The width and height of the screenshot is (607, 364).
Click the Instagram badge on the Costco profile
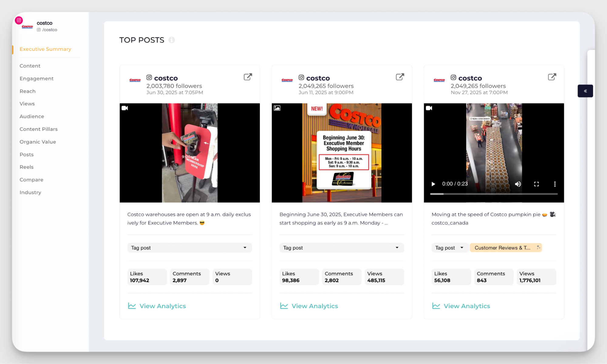coord(19,20)
